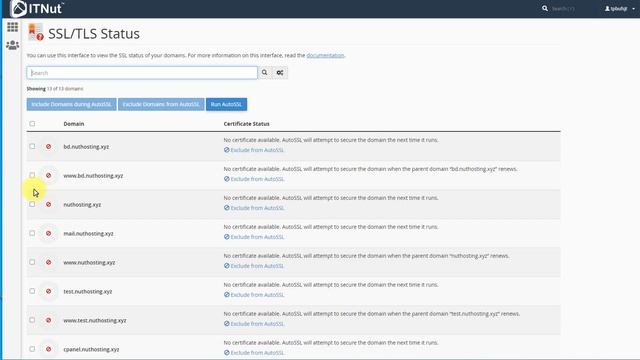Viewport: 640px width, 360px height.
Task: Open the ITNut logo home link
Action: pos(37,9)
